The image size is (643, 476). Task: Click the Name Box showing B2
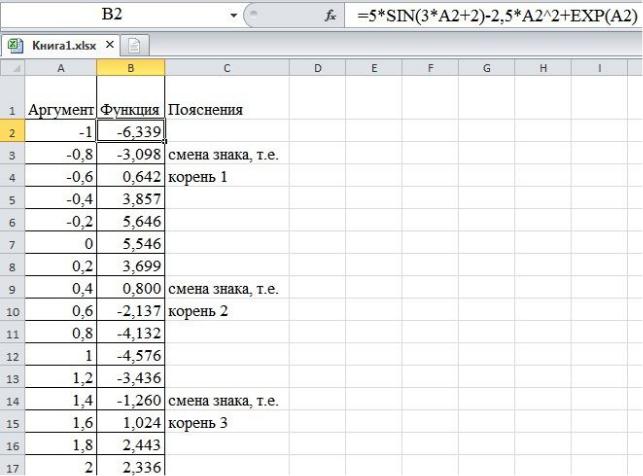113,15
